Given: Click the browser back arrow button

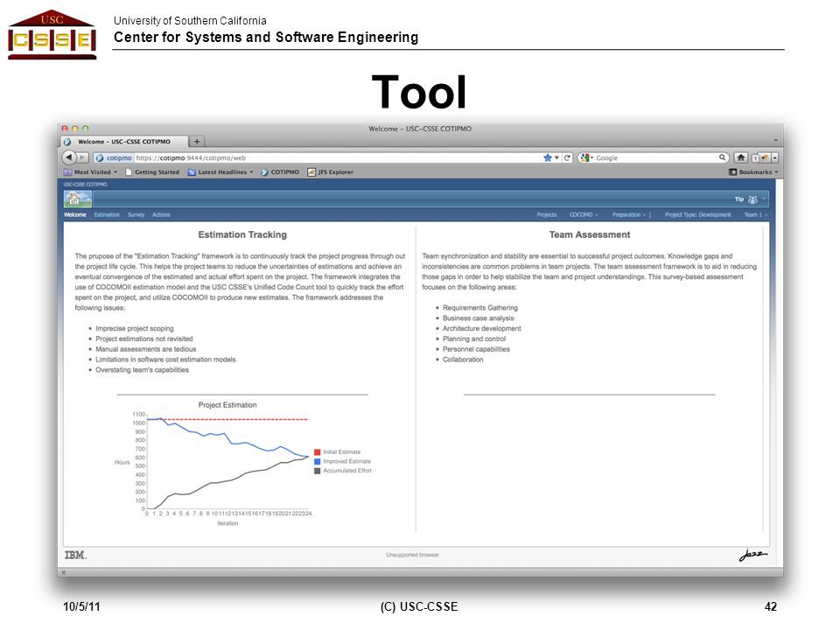Looking at the screenshot, I should click(69, 157).
